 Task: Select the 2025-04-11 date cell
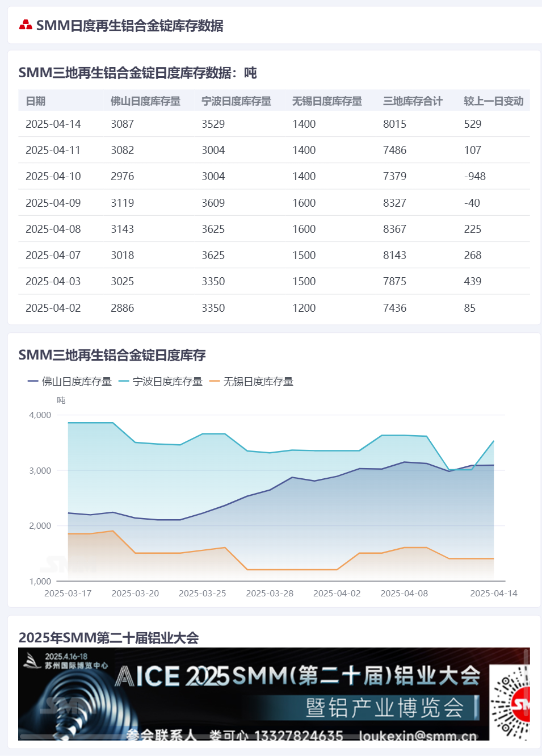(53, 150)
